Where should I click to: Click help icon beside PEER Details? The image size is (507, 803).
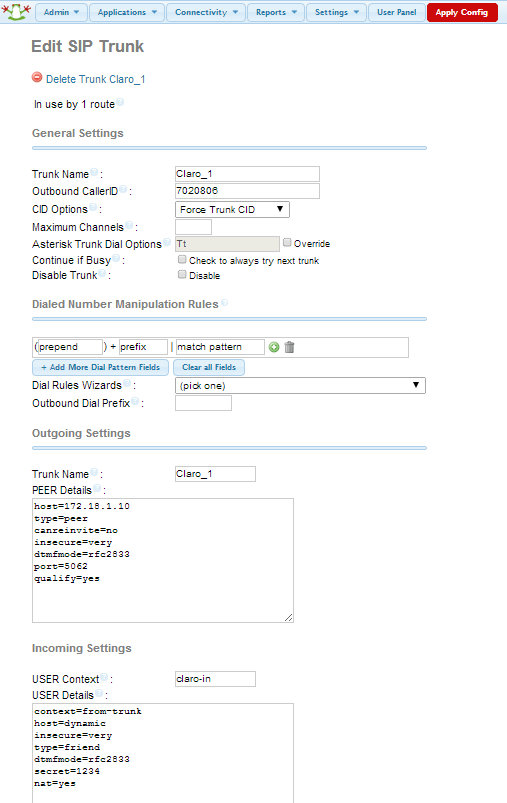tap(97, 488)
